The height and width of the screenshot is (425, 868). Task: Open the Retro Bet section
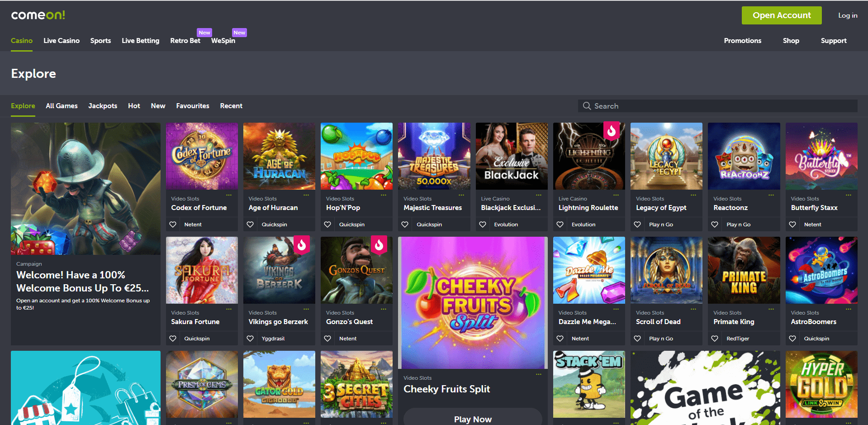(185, 41)
